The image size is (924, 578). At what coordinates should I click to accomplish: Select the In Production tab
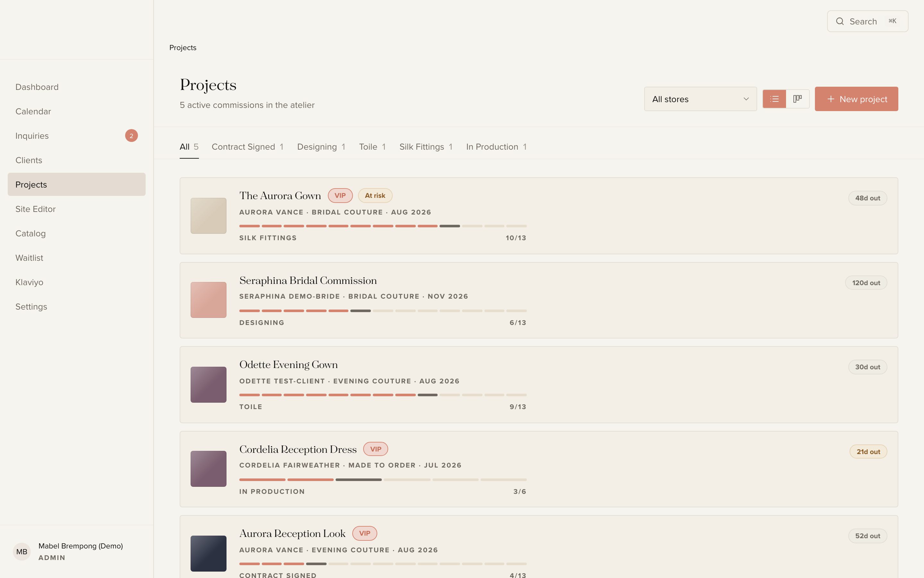(496, 147)
